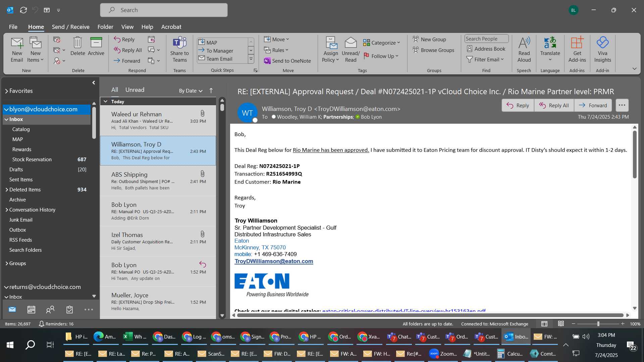
Task: Switch to Normal view in status bar
Action: click(544, 324)
